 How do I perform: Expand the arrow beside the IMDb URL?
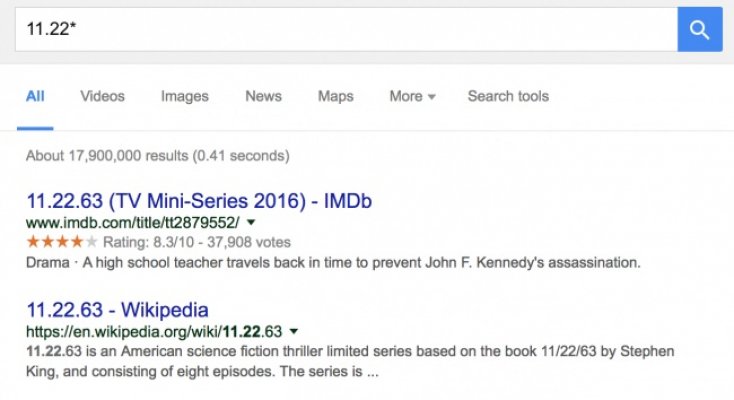251,222
